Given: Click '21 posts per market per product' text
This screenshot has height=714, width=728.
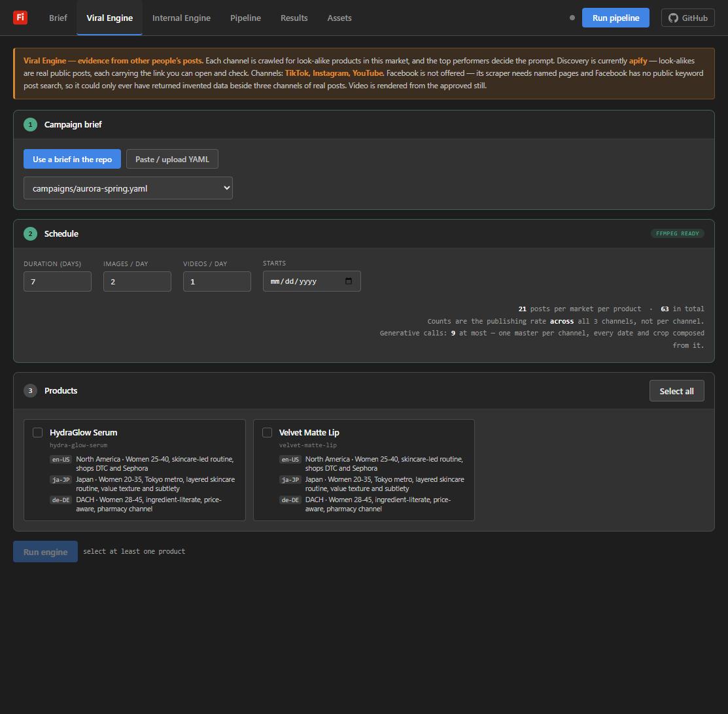Looking at the screenshot, I should 580,309.
